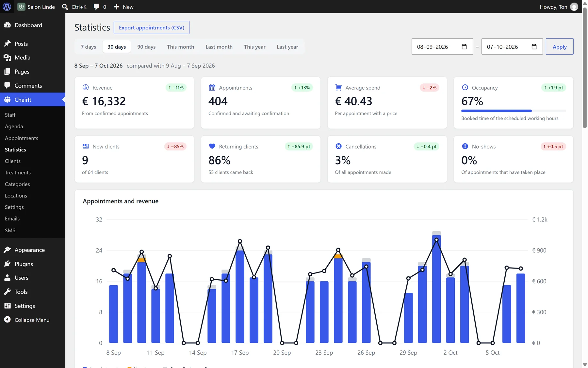
Task: Click the Tools wrench icon
Action: [x=7, y=292]
